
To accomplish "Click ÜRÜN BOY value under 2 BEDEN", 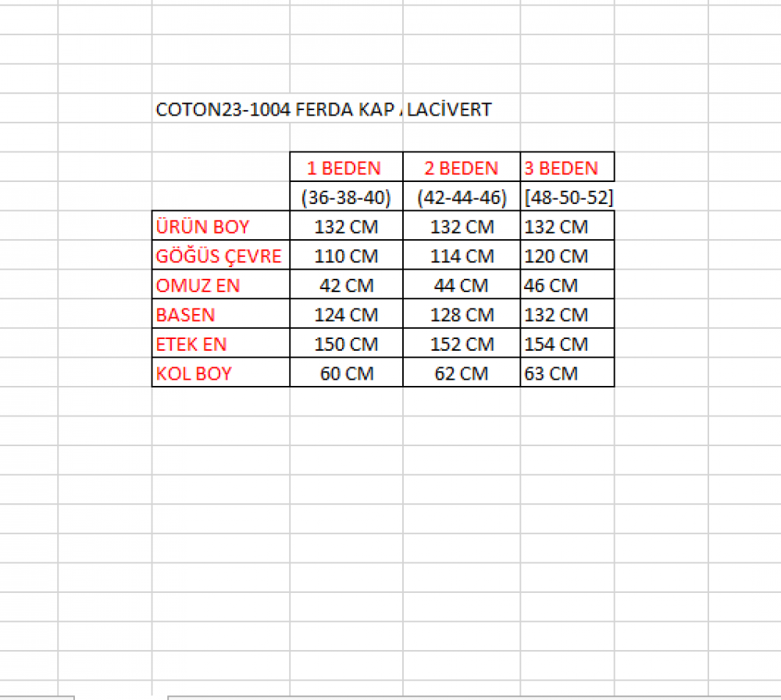I will tap(462, 227).
